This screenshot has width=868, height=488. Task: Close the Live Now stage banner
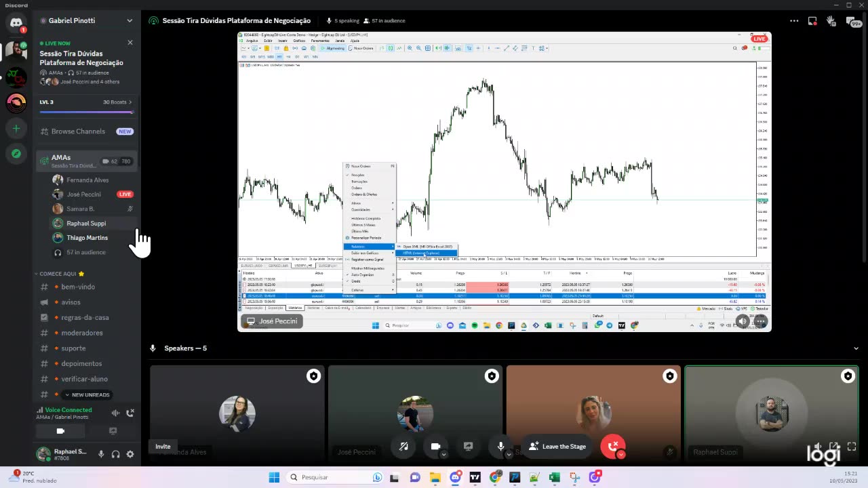130,43
